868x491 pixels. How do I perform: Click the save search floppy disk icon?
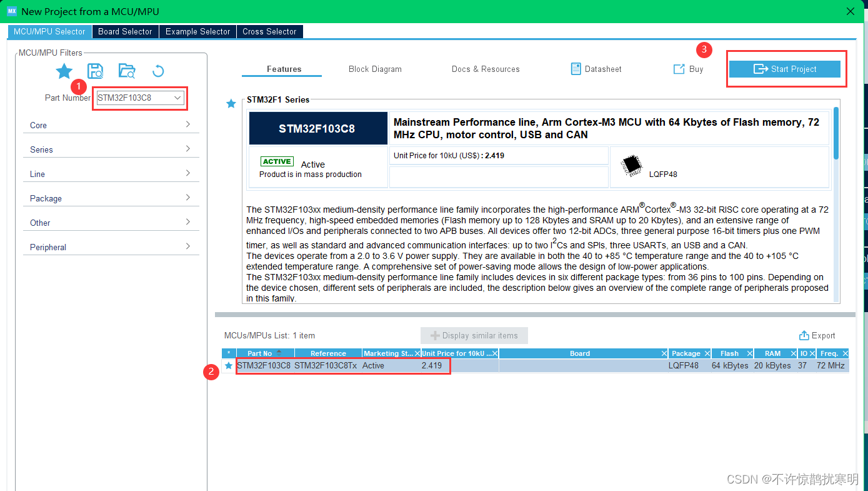[x=96, y=71]
